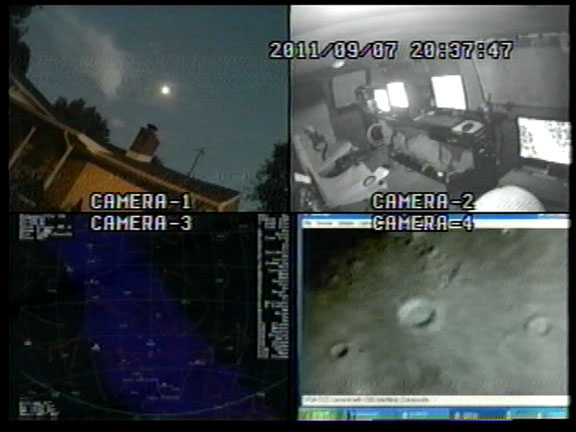Open the Camera-3 star chart feed
The width and height of the screenshot is (576, 432).
pos(148,317)
